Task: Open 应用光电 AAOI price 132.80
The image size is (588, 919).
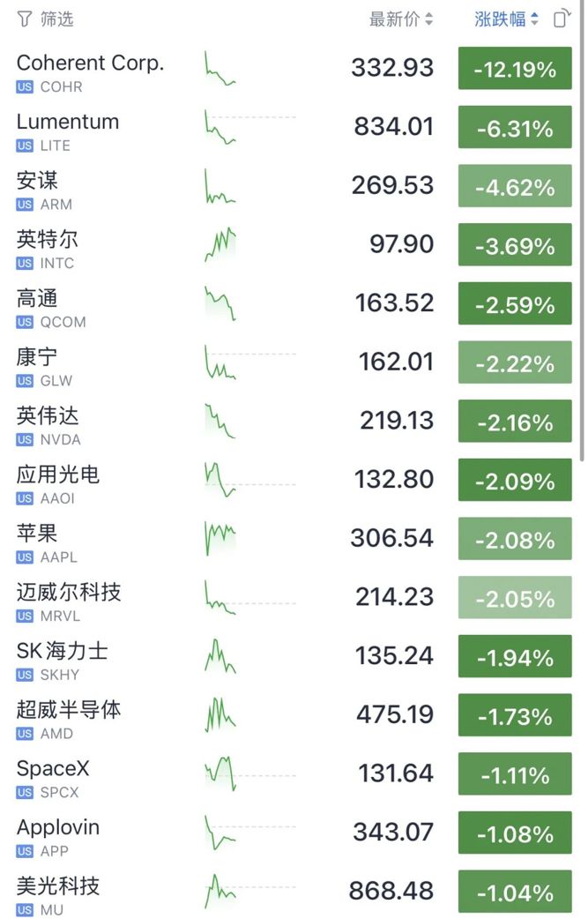Action: click(x=394, y=480)
